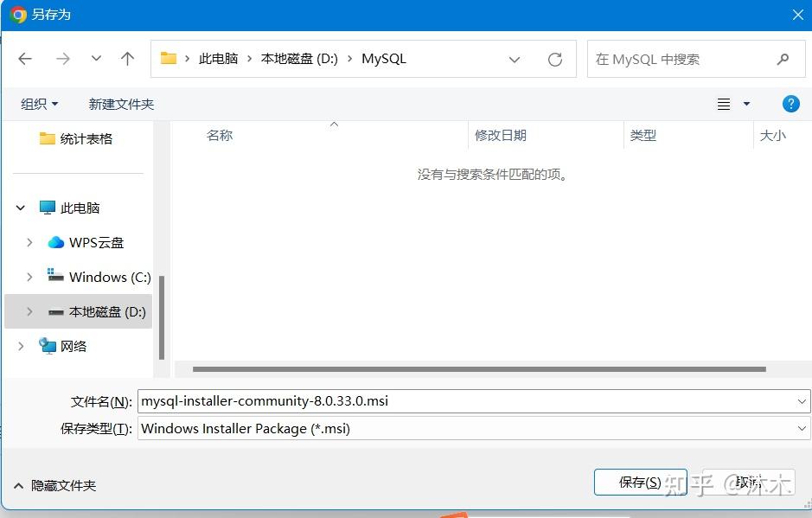This screenshot has width=812, height=518.
Task: Click the search magnifier icon
Action: [783, 59]
